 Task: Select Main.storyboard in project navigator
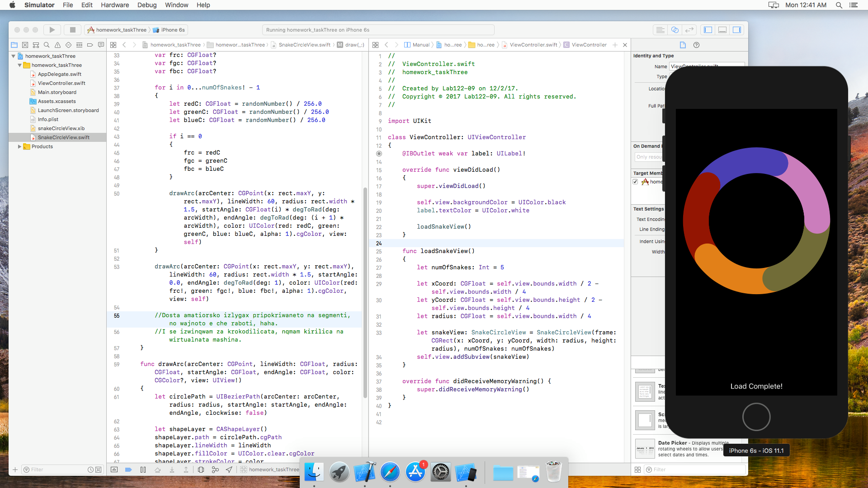pyautogui.click(x=57, y=92)
